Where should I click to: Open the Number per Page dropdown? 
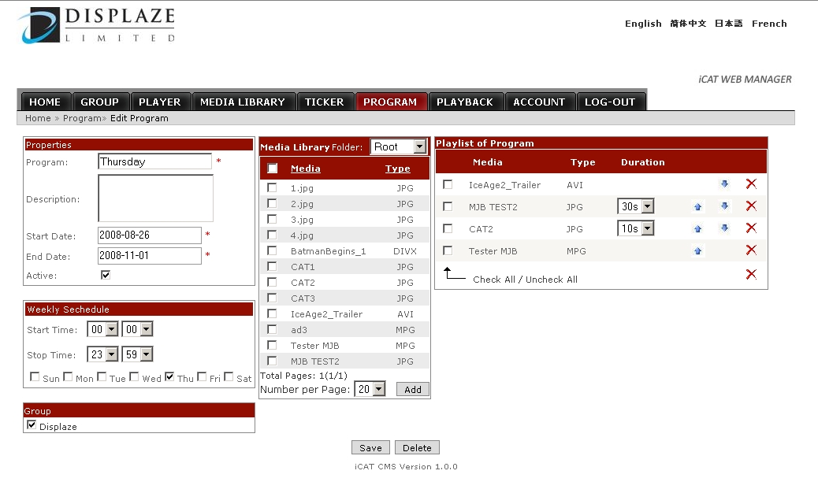[370, 389]
